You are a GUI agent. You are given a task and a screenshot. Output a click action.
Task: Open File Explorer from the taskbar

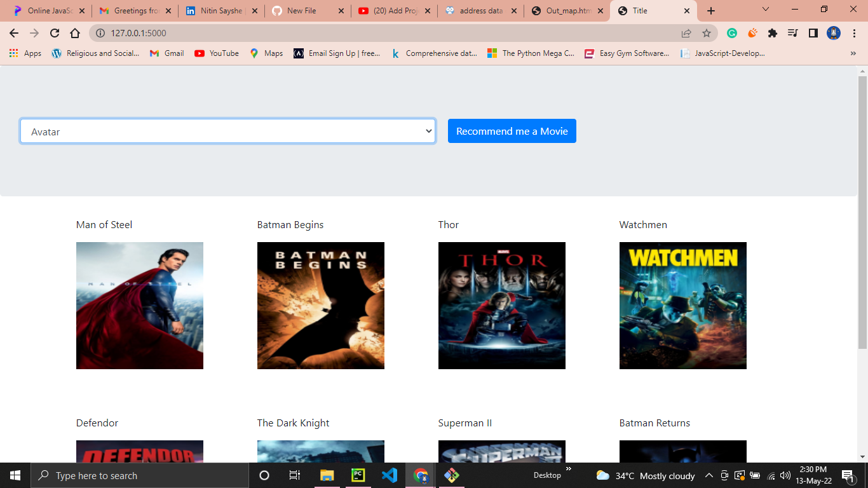[x=327, y=475]
